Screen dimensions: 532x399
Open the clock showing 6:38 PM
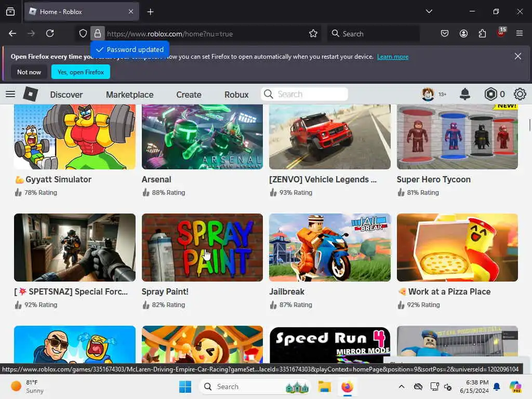(474, 387)
